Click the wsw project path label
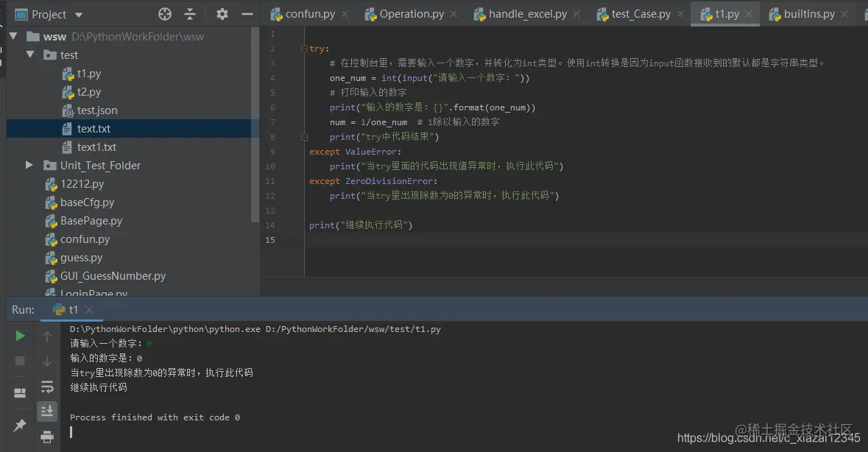 tap(138, 37)
